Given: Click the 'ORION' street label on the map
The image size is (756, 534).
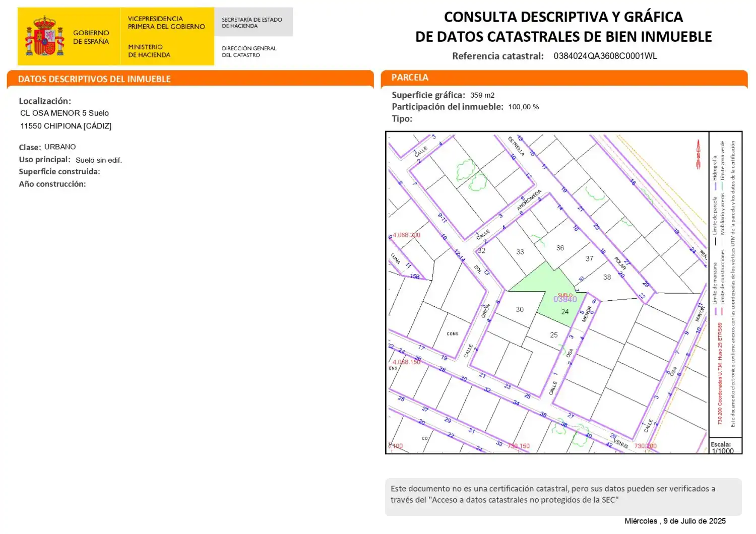Looking at the screenshot, I should pos(485,311).
